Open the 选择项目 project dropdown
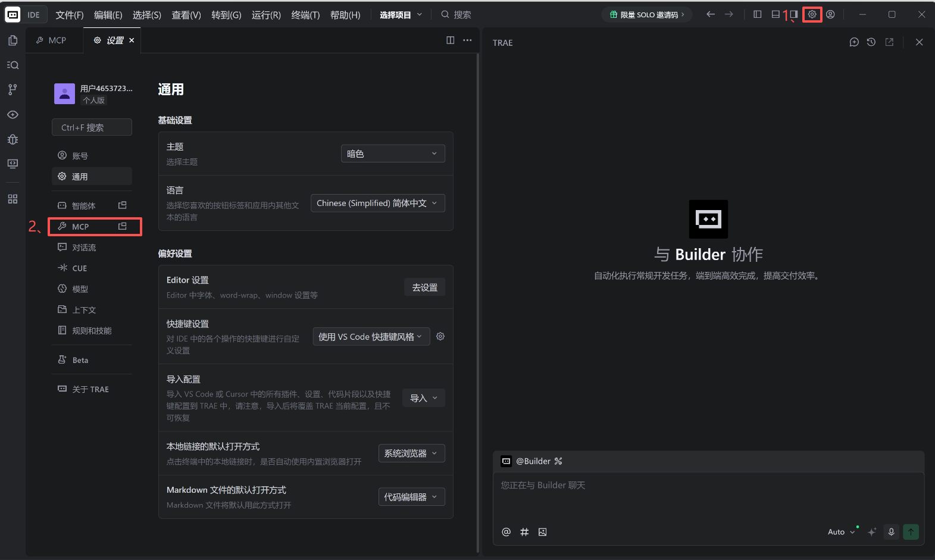935x560 pixels. (x=401, y=15)
